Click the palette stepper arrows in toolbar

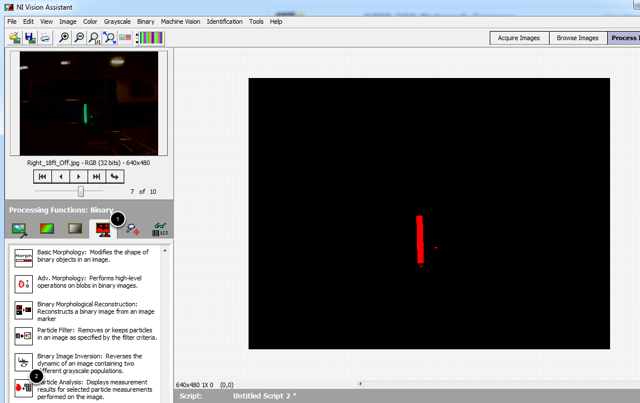tap(137, 38)
